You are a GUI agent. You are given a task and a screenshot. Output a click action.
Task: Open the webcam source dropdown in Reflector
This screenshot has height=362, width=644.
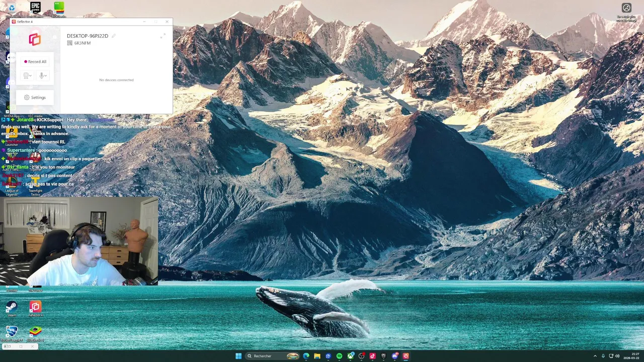coord(27,75)
